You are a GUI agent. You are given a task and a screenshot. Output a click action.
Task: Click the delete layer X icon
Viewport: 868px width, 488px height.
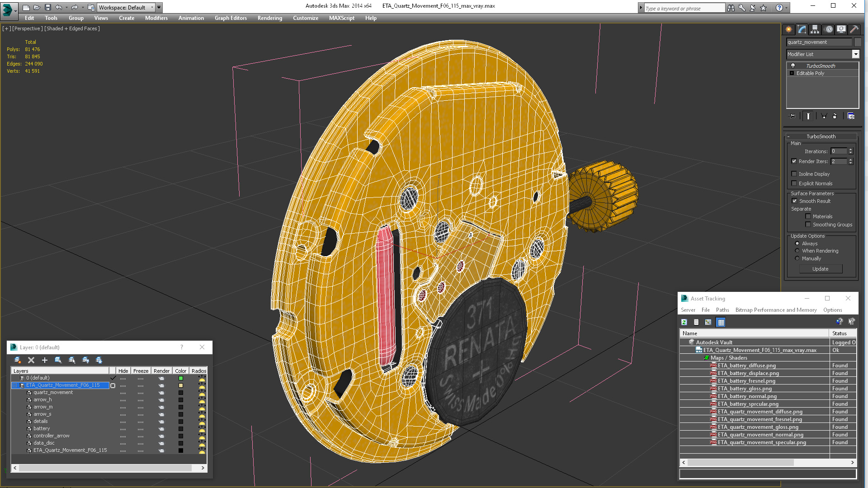click(x=31, y=360)
